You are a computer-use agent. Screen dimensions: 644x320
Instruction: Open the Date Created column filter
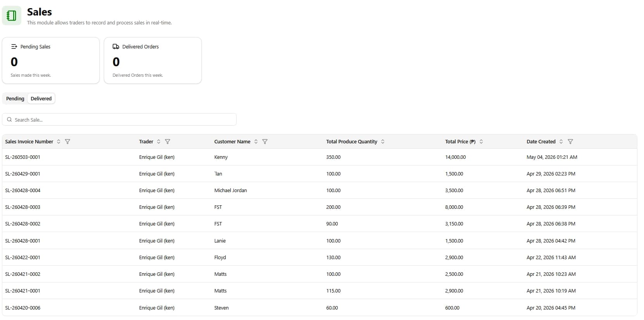570,141
